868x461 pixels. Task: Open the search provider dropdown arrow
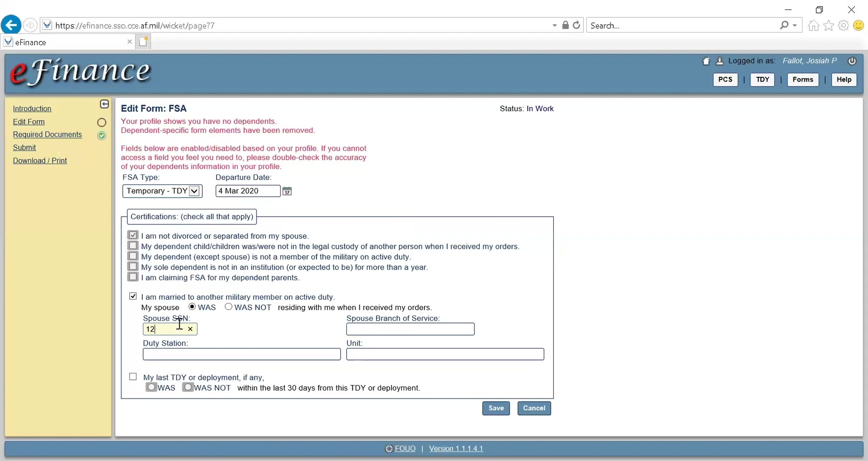(795, 25)
